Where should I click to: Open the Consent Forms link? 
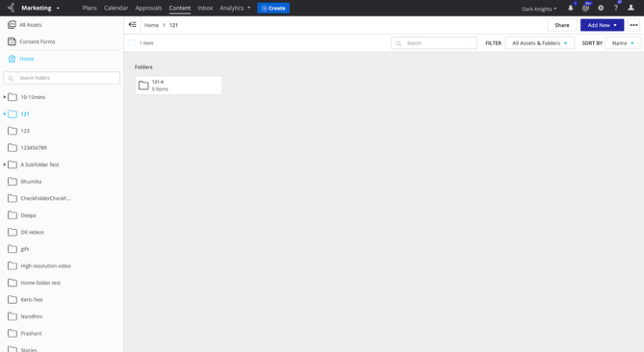pos(38,41)
